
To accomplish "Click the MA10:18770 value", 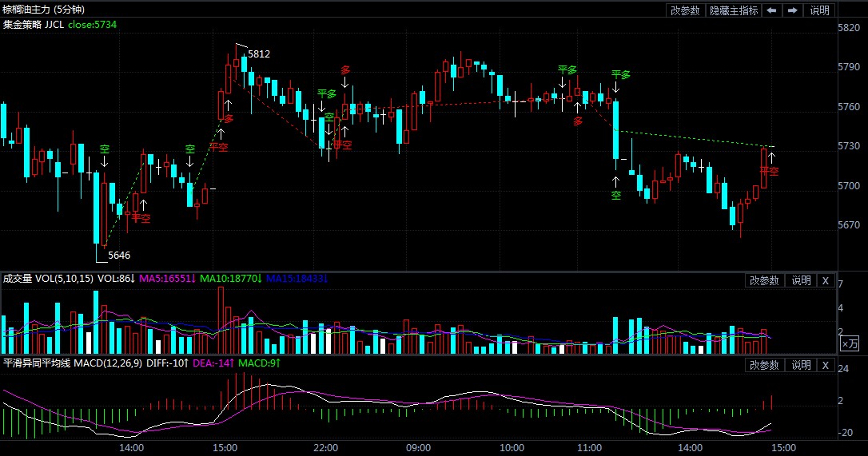I will [231, 279].
